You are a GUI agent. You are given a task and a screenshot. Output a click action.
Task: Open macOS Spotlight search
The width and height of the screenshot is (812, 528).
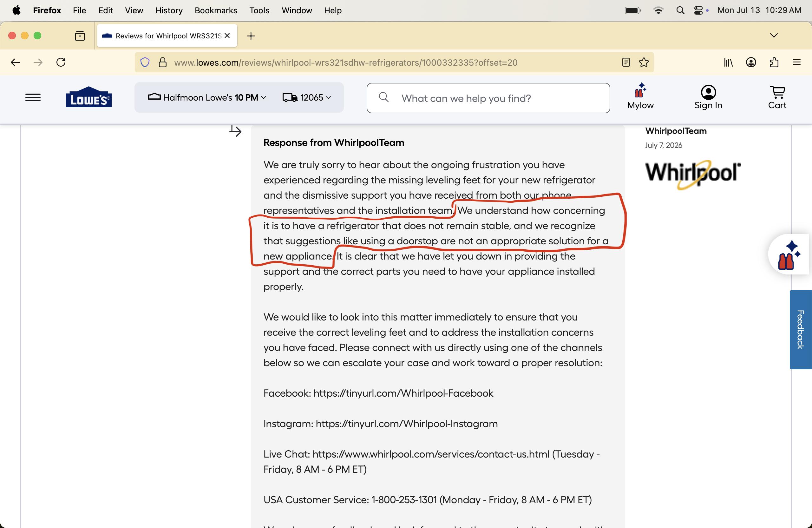(x=680, y=10)
